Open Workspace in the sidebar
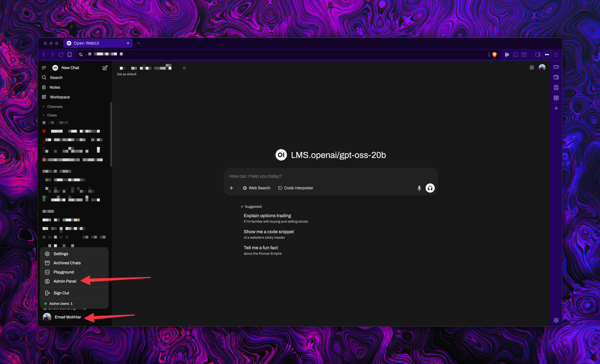The width and height of the screenshot is (600, 364). click(74, 97)
